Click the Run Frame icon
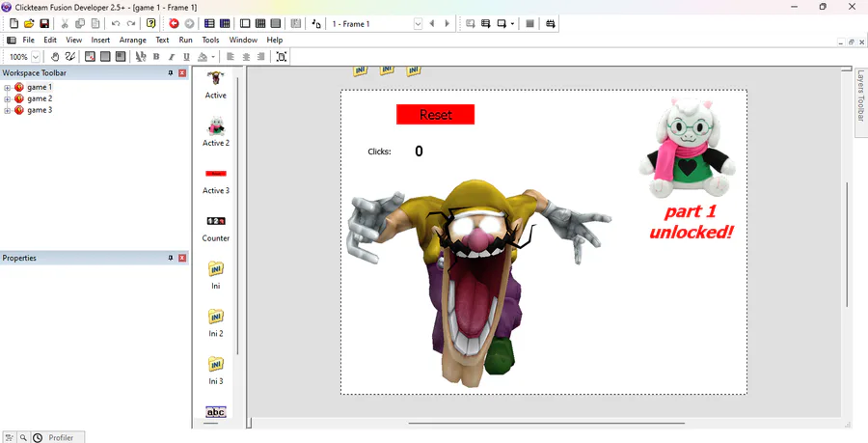Screen dimensions: 868x443 pyautogui.click(x=502, y=24)
